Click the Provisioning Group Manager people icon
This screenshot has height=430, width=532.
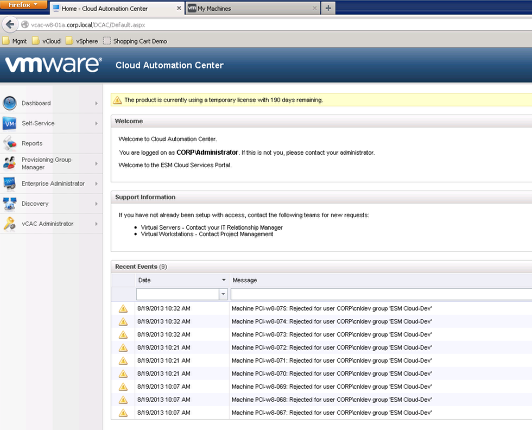point(10,163)
